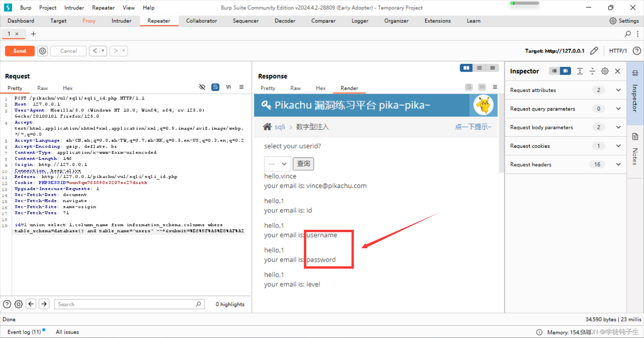Open Repeater help question mark icon

pyautogui.click(x=637, y=51)
